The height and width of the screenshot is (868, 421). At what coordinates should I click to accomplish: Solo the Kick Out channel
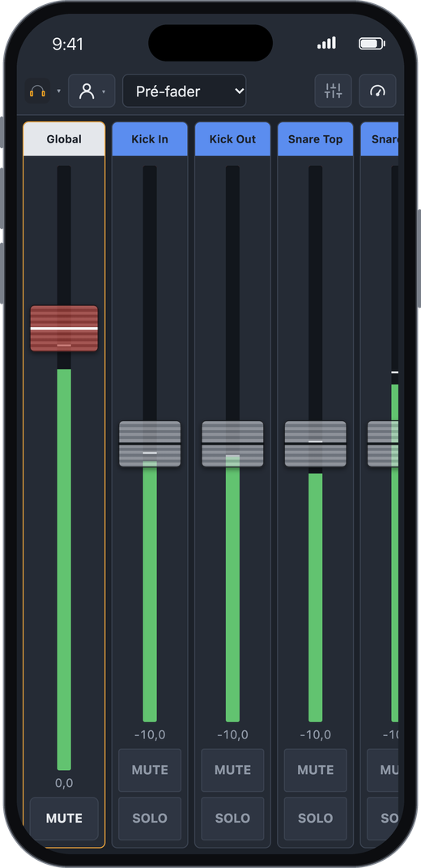tap(232, 818)
